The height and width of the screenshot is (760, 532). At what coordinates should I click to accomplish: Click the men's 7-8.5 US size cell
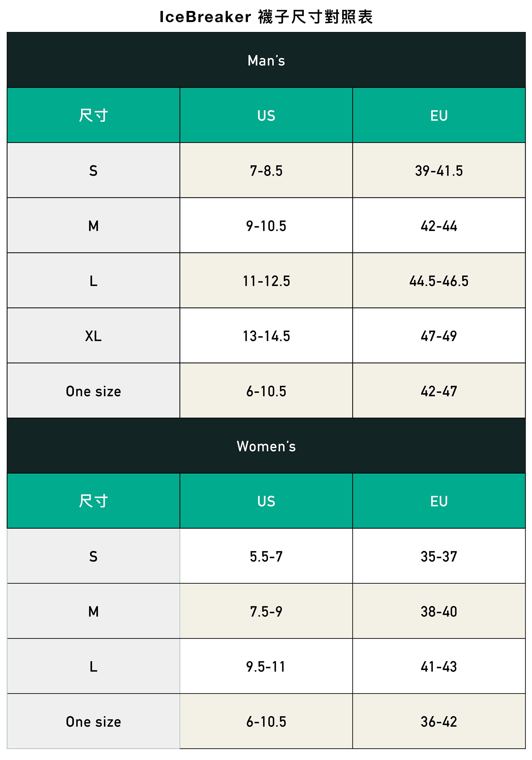point(266,170)
